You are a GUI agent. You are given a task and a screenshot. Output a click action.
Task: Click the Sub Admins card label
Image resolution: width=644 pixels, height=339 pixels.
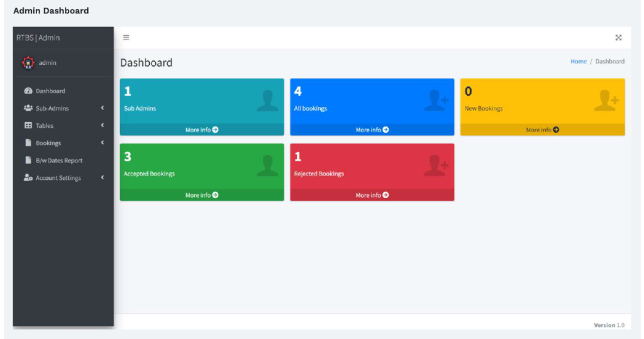(140, 108)
